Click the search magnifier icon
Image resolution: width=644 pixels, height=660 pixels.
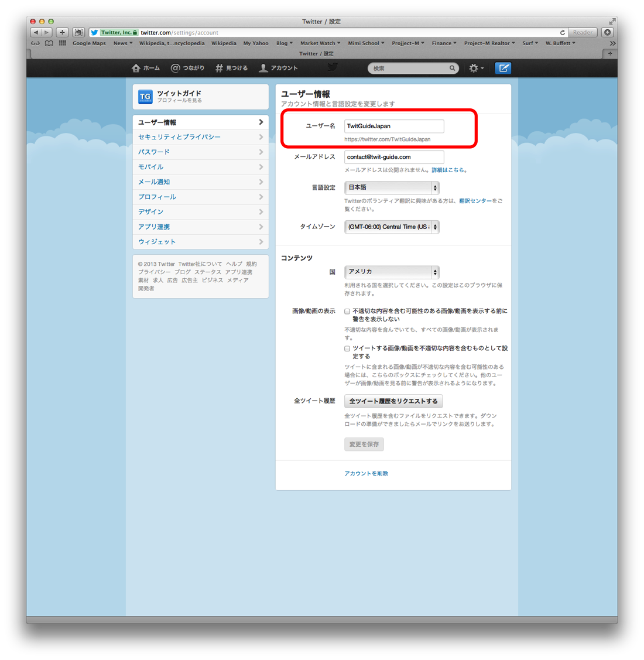pos(452,68)
